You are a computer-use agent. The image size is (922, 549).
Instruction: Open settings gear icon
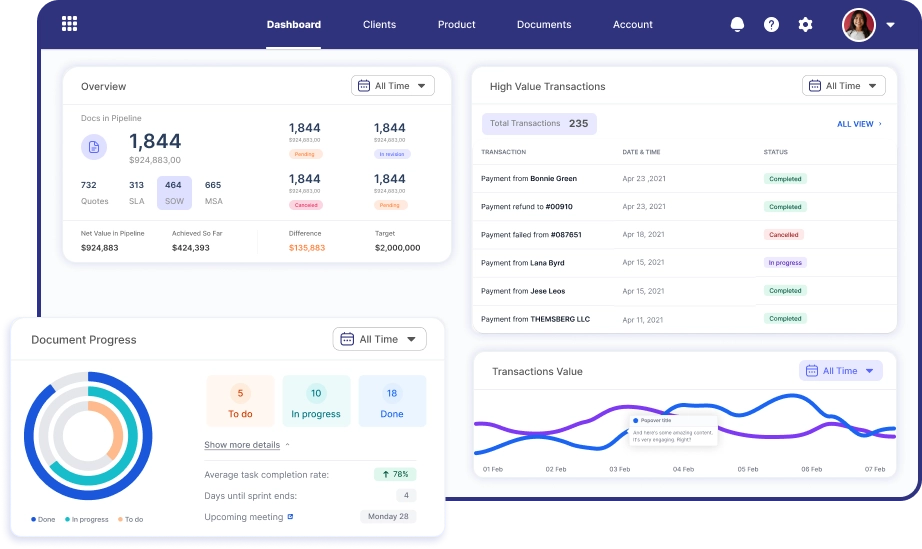pyautogui.click(x=805, y=25)
